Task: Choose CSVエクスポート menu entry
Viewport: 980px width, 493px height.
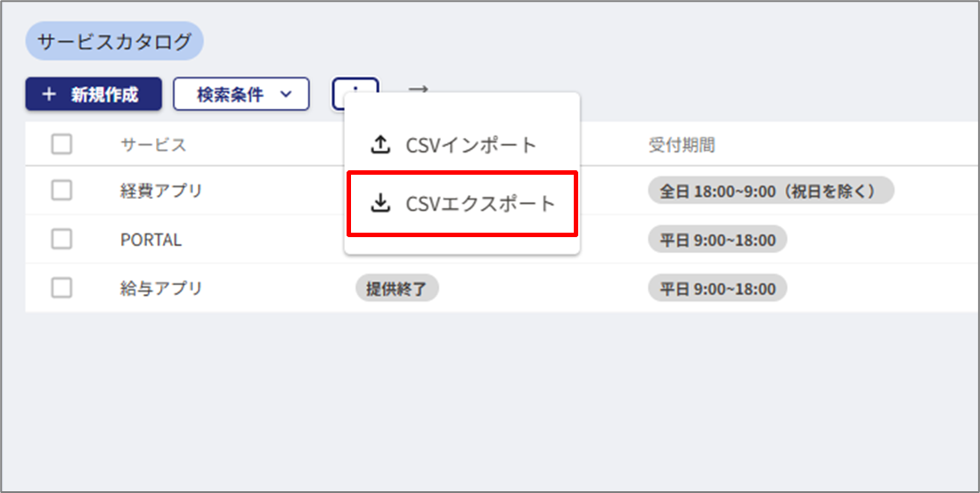Action: [x=461, y=204]
